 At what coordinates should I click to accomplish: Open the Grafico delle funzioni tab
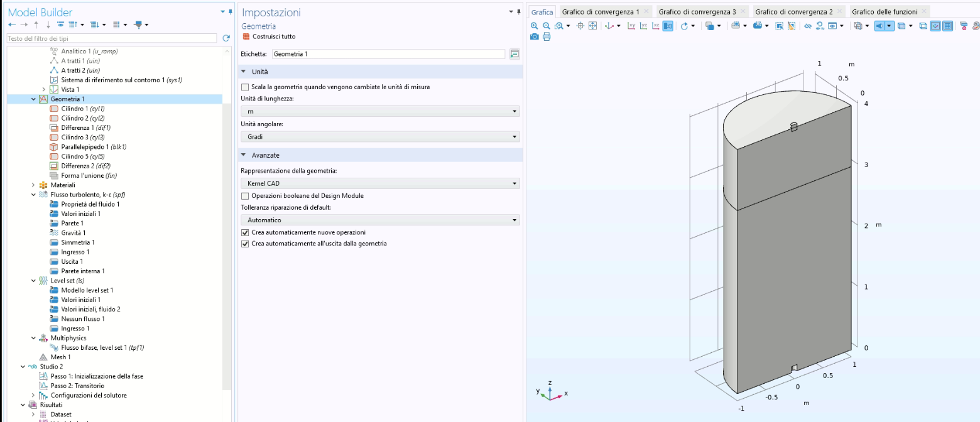click(x=884, y=11)
